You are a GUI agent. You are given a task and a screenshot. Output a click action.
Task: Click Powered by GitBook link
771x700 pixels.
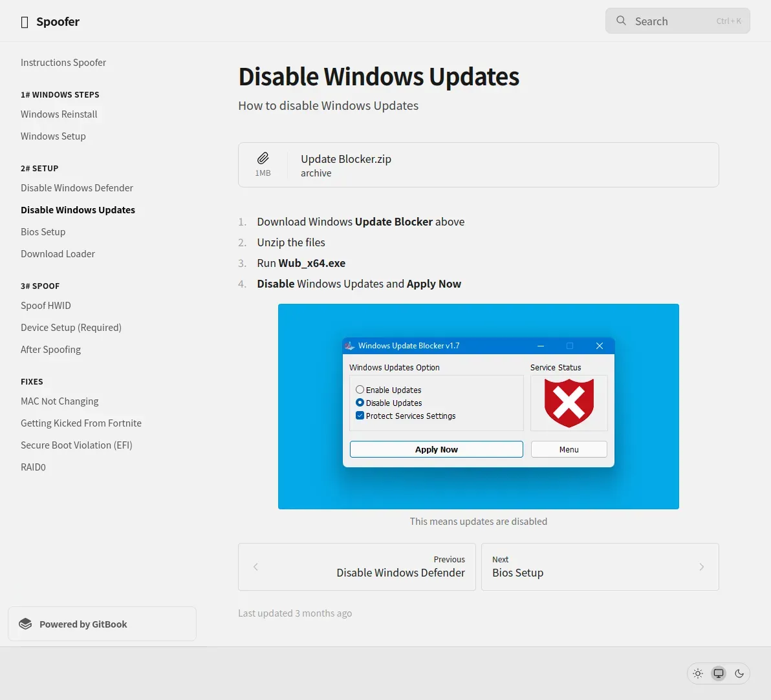coord(102,624)
